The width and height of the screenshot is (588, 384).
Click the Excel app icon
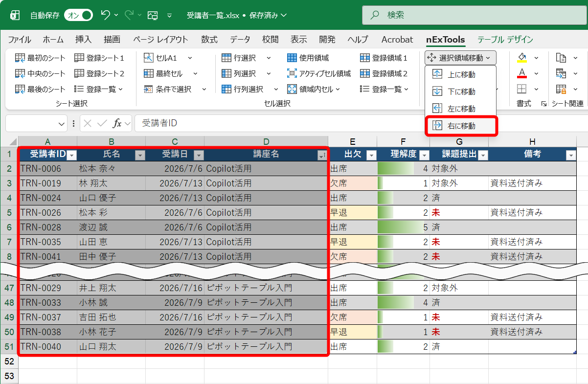(15, 15)
